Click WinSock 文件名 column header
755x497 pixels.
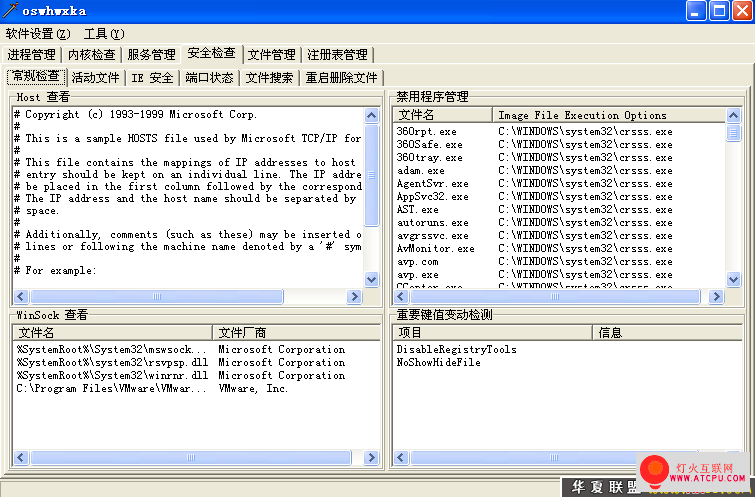coord(113,333)
